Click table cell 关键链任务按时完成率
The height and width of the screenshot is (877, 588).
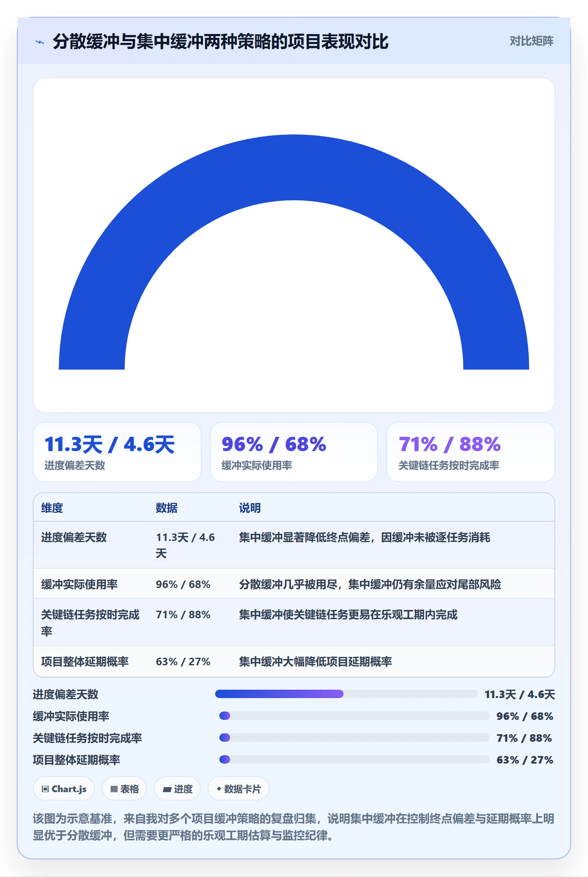click(x=90, y=622)
